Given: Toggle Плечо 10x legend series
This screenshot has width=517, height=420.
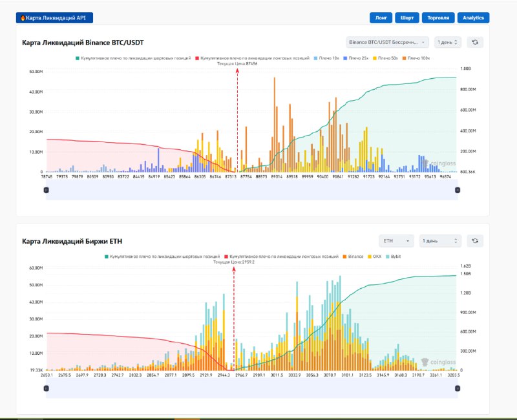Looking at the screenshot, I should click(x=327, y=58).
